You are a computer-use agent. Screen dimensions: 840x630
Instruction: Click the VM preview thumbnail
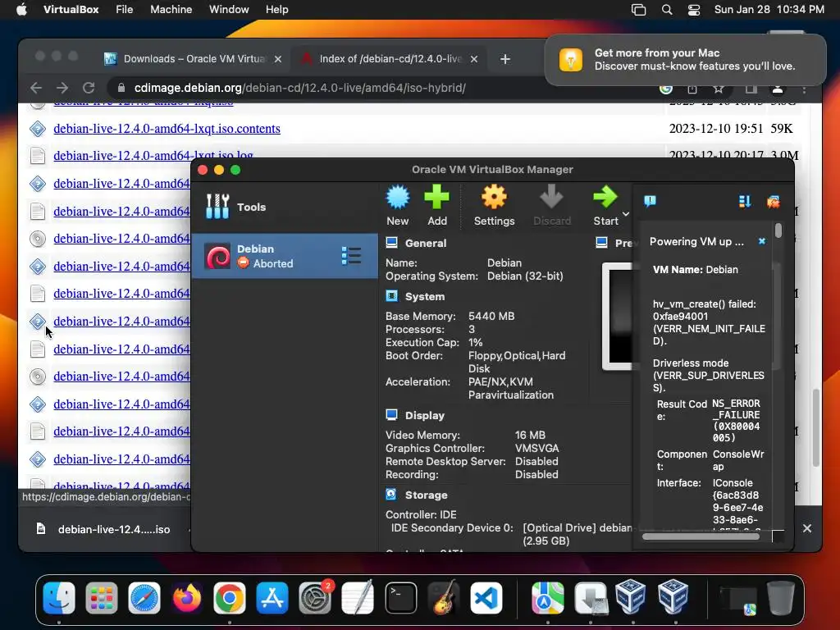pos(617,316)
